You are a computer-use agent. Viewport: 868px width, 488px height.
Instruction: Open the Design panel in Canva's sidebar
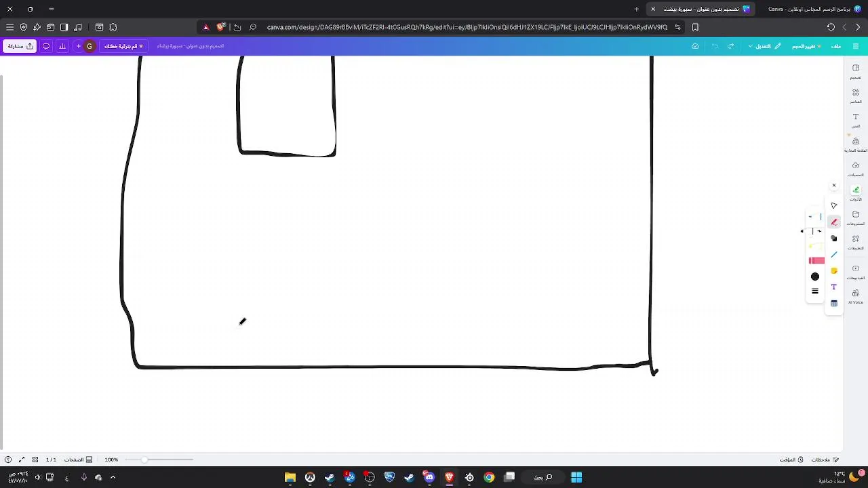[x=856, y=70]
